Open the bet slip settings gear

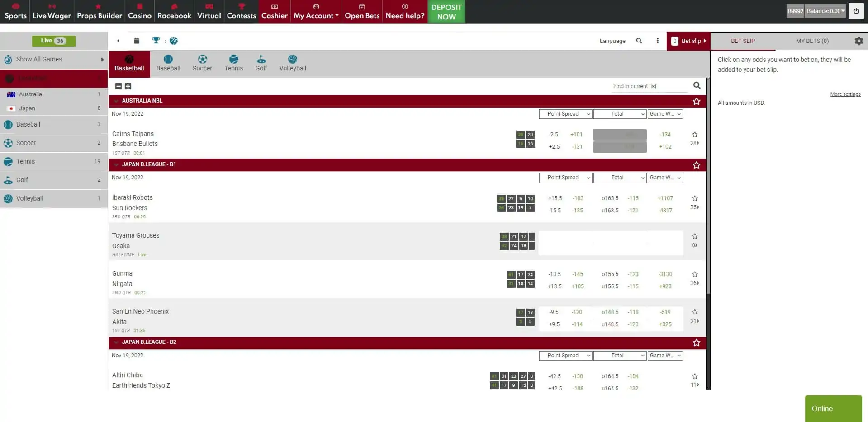859,41
